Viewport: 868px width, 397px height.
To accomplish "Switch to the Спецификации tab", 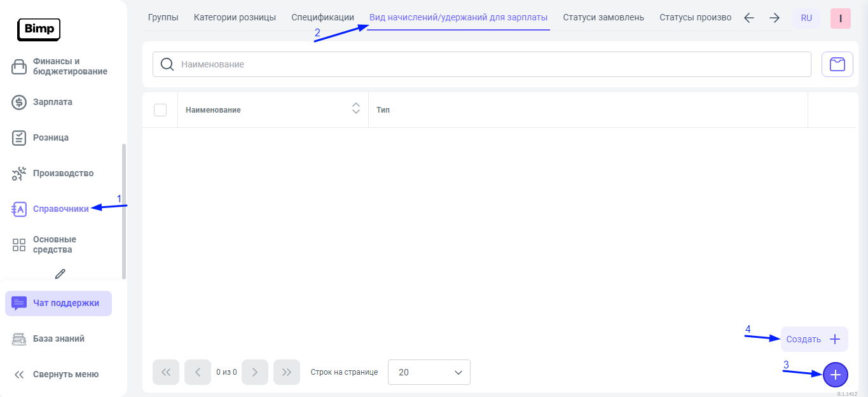I will point(322,17).
